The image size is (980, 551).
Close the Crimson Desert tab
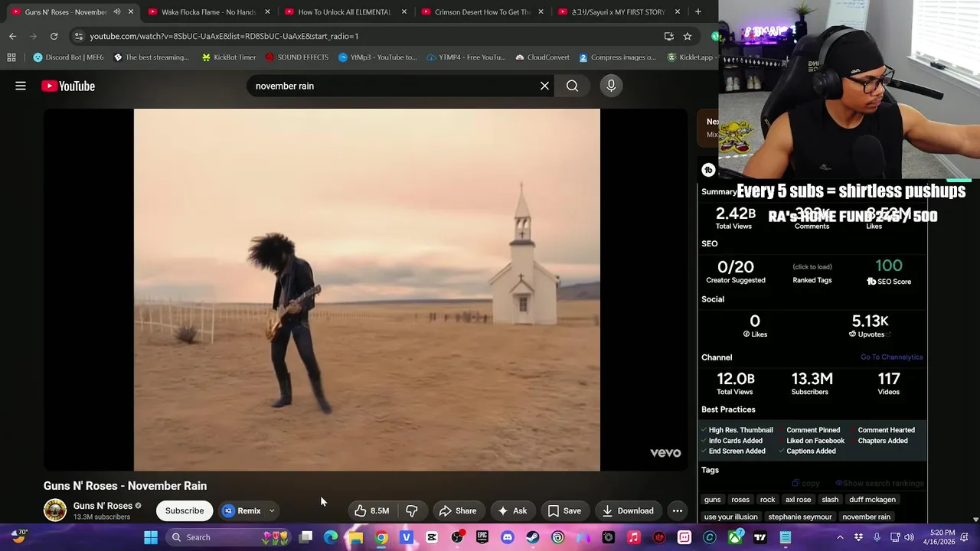pyautogui.click(x=541, y=11)
